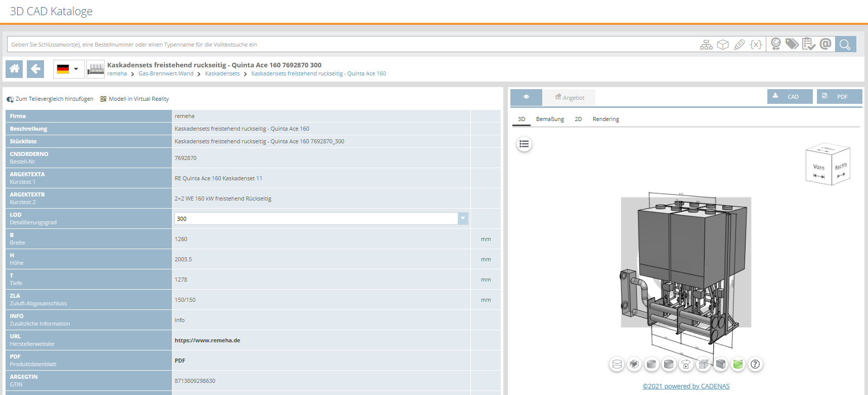
Task: Select the 2D view tab
Action: pos(578,119)
